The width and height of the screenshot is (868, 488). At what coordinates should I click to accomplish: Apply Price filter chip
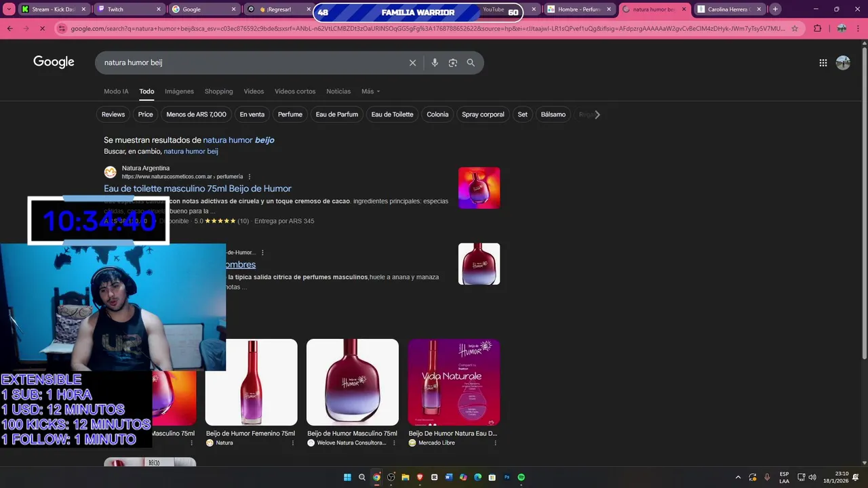pyautogui.click(x=146, y=115)
